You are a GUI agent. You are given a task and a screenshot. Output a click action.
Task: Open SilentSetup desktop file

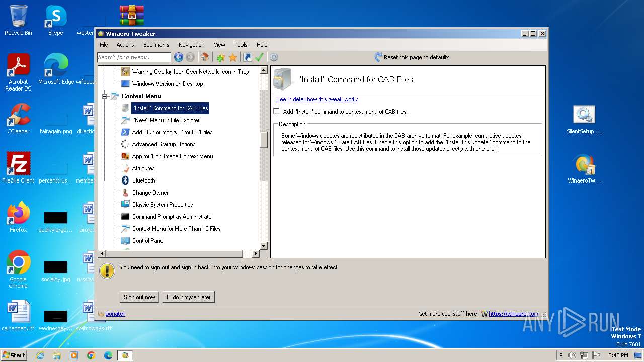[x=584, y=120]
